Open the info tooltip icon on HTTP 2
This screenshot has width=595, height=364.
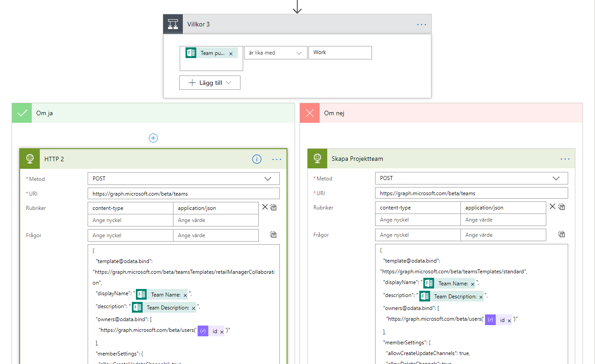pos(256,159)
